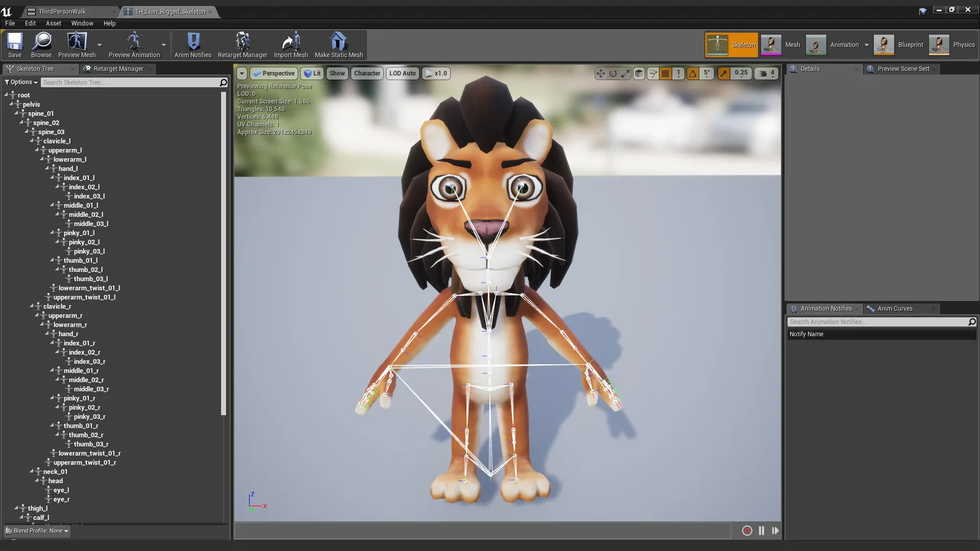Image resolution: width=980 pixels, height=551 pixels.
Task: Open the grid snap size dropdown
Action: click(x=678, y=73)
